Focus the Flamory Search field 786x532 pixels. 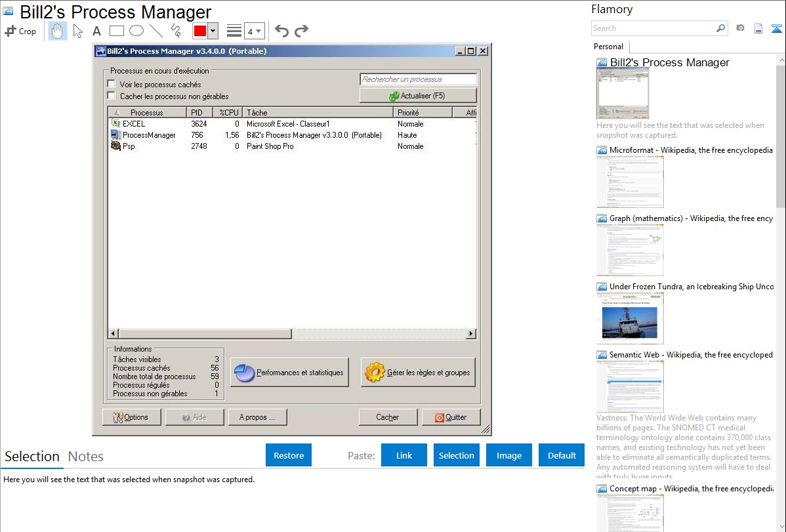pos(653,28)
